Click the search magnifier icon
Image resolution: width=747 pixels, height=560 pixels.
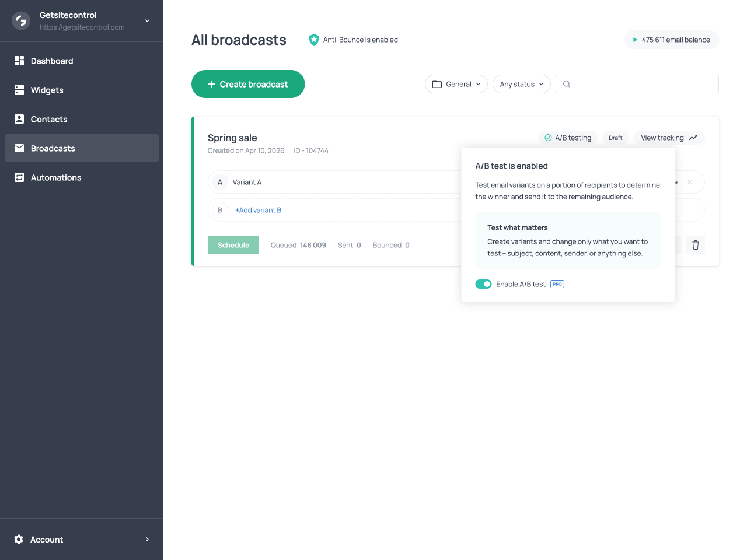tap(567, 84)
